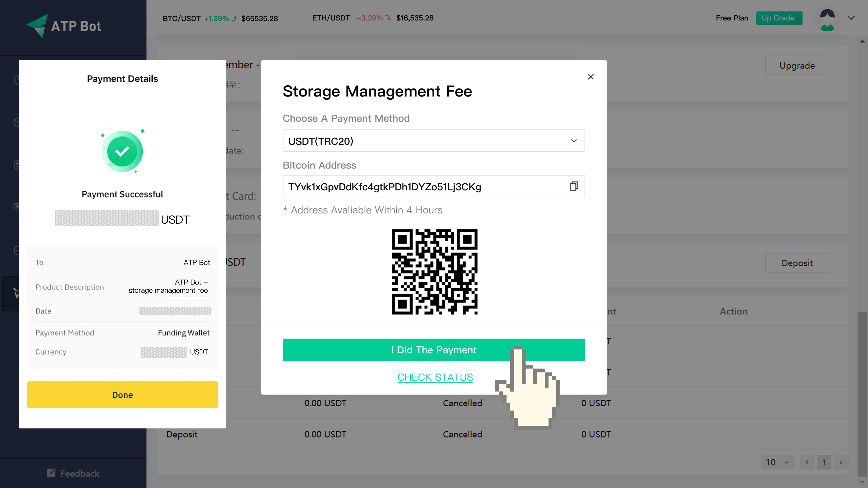Click the green Up Grade button
Screen dimensions: 868x488
point(779,18)
